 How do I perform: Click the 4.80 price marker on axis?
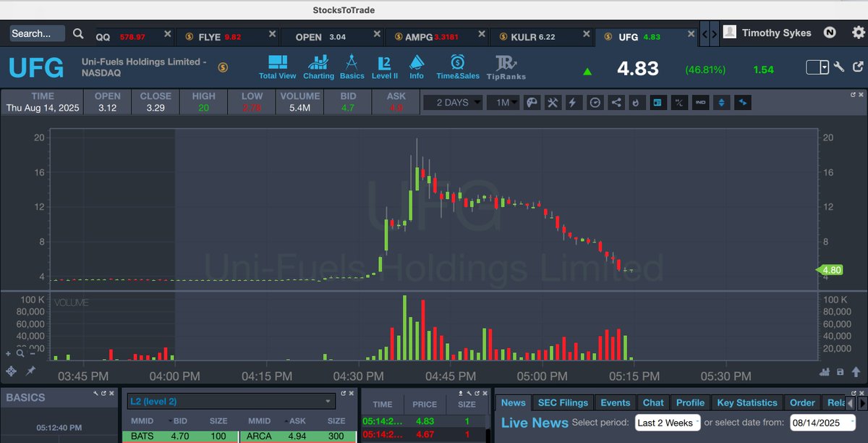click(830, 270)
